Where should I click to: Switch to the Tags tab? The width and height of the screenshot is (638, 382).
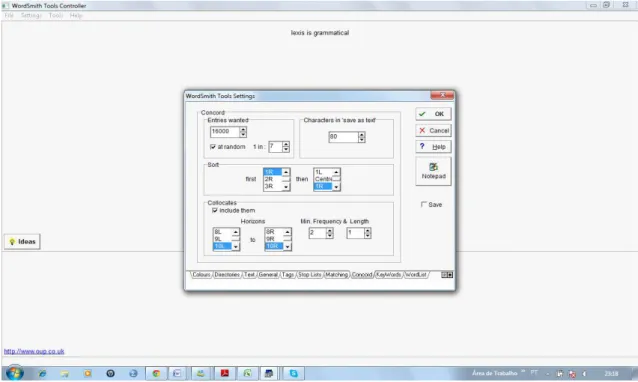click(288, 275)
